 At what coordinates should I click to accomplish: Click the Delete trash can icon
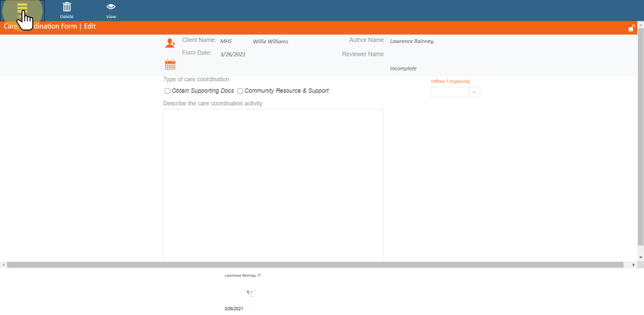[x=66, y=7]
